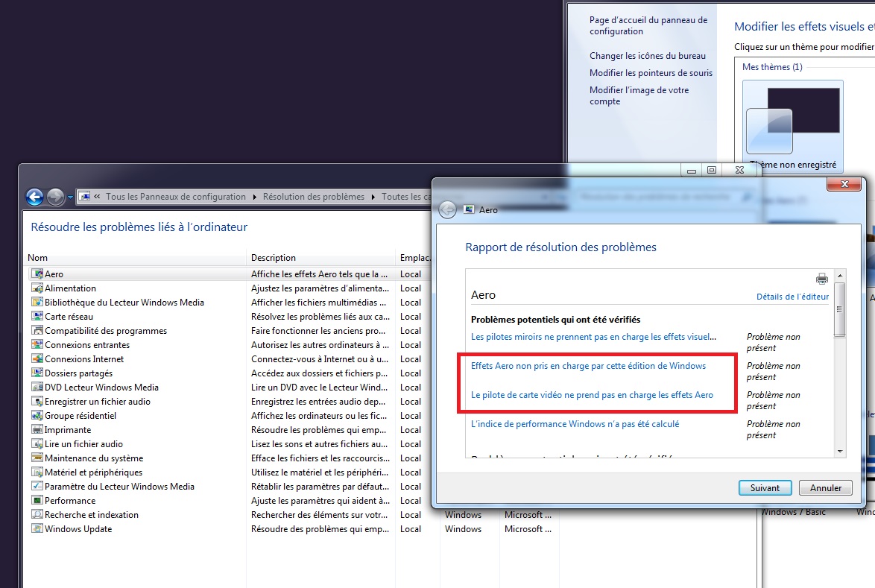Open Modifier l'image de votre compte link
Screen dimensions: 875x588
[x=639, y=95]
